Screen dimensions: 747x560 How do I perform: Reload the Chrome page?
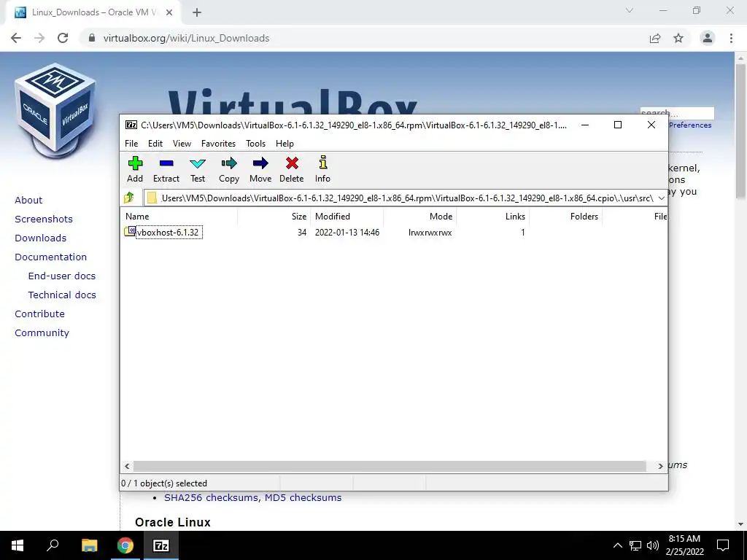click(63, 38)
